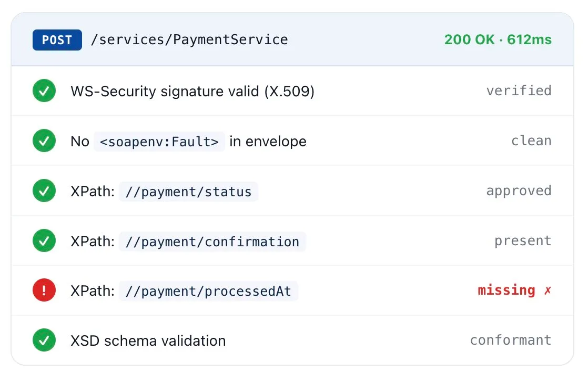Image resolution: width=588 pixels, height=381 pixels.
Task: Click the red missing result label
Action: [506, 290]
